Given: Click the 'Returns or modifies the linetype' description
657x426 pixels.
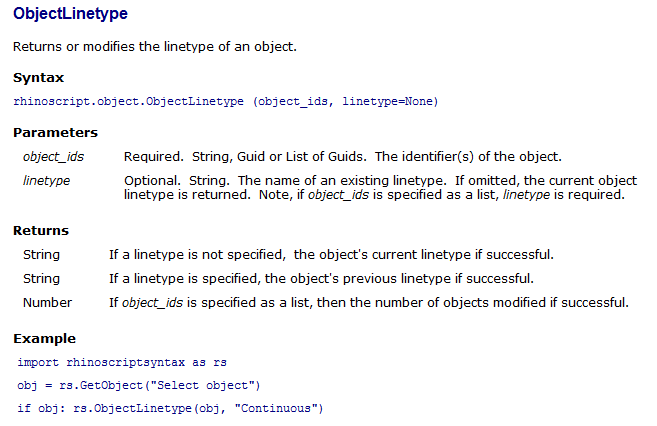Looking at the screenshot, I should click(x=155, y=46).
